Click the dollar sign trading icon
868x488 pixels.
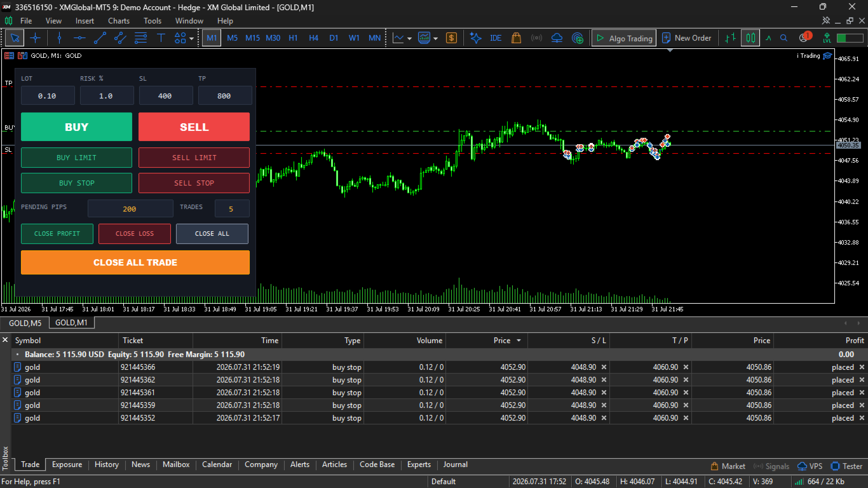(451, 38)
